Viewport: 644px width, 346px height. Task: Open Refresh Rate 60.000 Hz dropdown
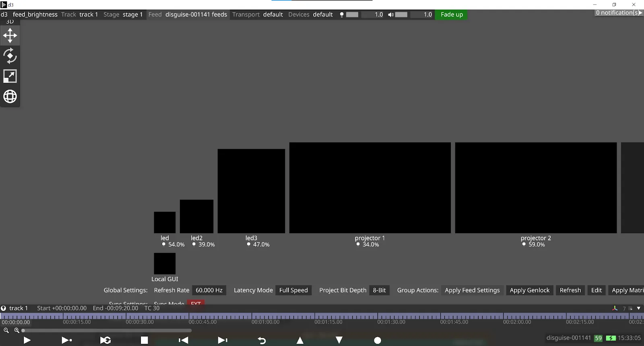click(209, 290)
